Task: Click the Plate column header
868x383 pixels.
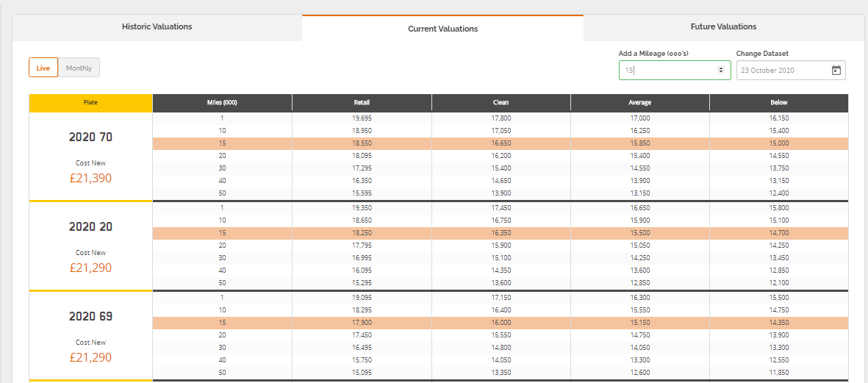Action: 91,103
